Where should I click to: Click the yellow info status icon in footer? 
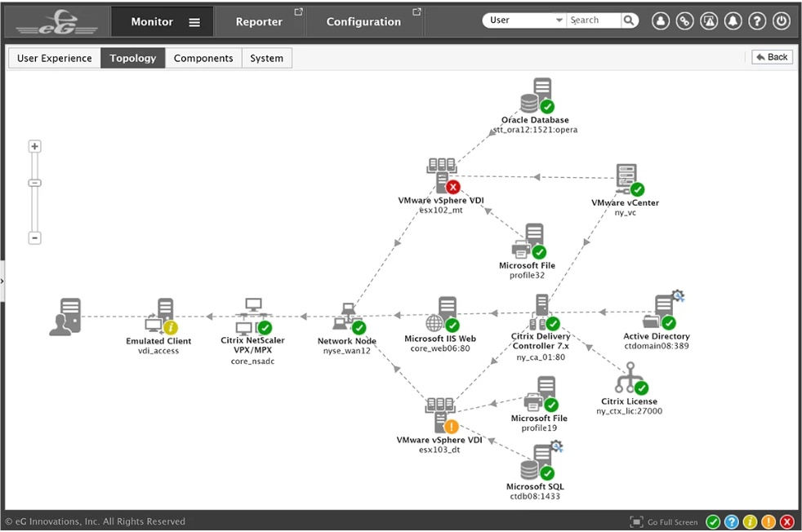point(750,521)
